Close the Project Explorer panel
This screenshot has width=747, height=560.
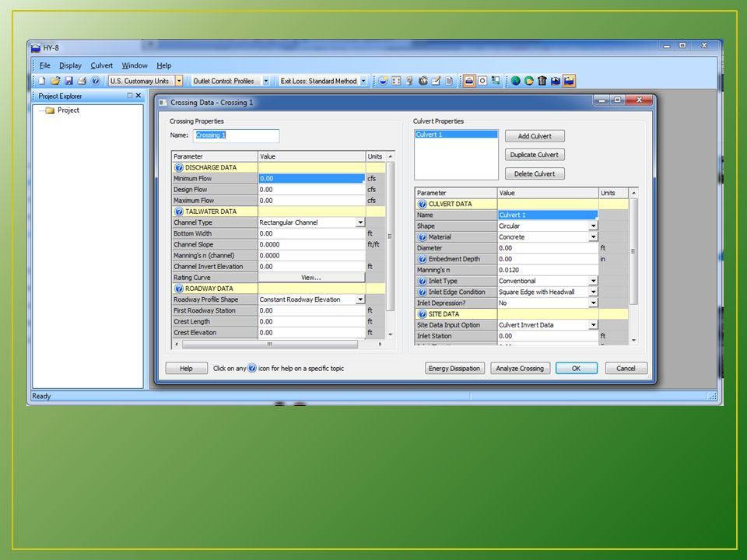139,96
